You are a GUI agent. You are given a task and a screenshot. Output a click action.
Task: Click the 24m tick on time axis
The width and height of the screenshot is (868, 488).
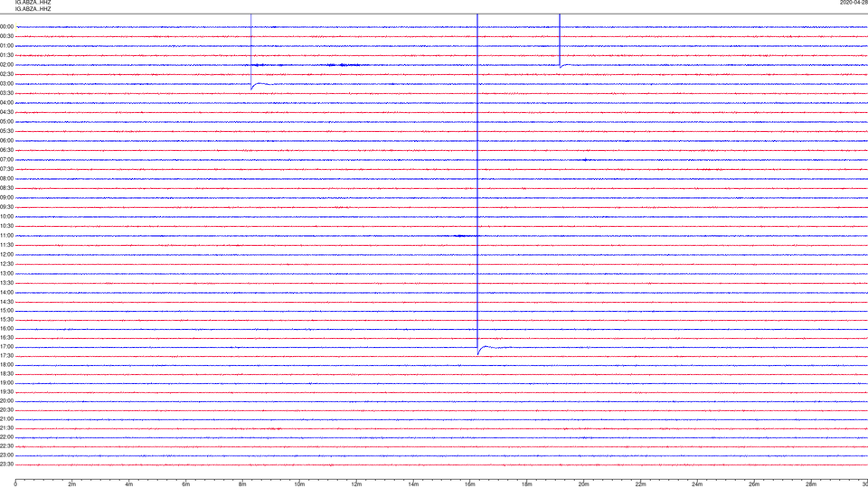697,484
